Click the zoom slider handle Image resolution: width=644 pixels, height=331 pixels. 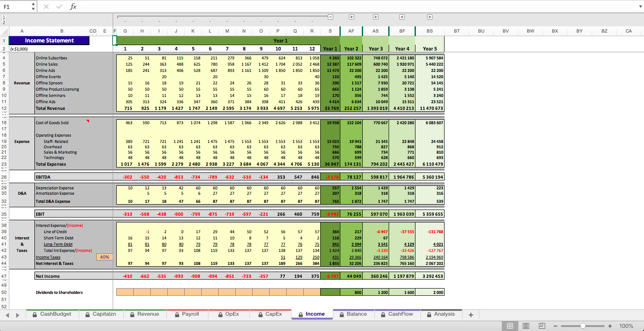tap(583, 326)
